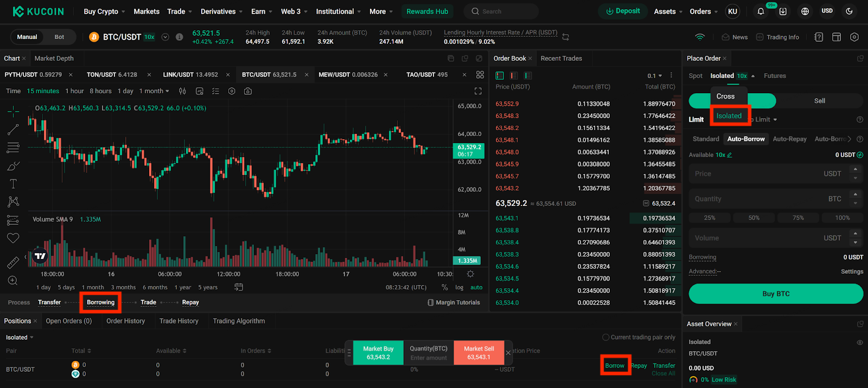
Task: Expand chart to fullscreen
Action: [478, 91]
